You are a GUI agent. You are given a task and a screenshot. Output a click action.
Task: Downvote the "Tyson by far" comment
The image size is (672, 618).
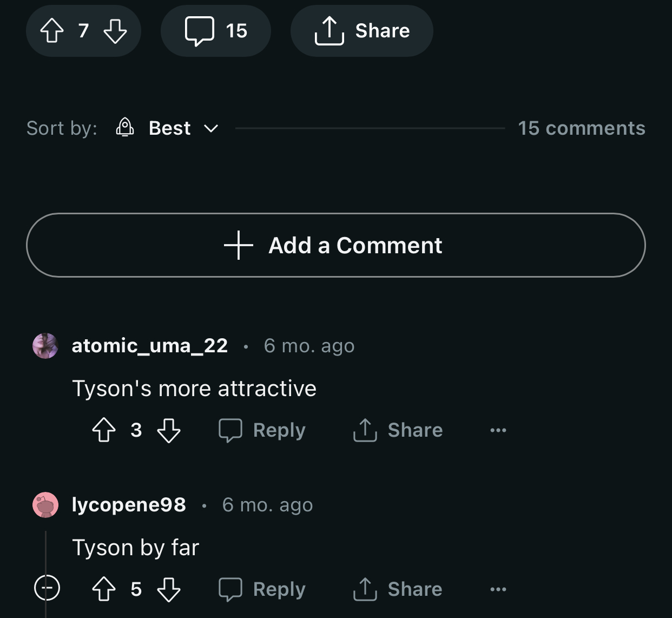pyautogui.click(x=169, y=589)
